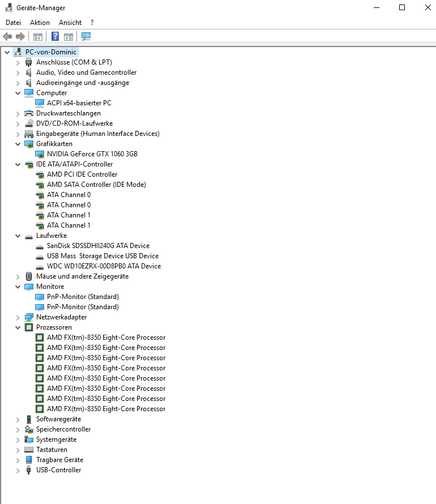The height and width of the screenshot is (504, 436).
Task: Open help via blue question mark icon
Action: (55, 36)
